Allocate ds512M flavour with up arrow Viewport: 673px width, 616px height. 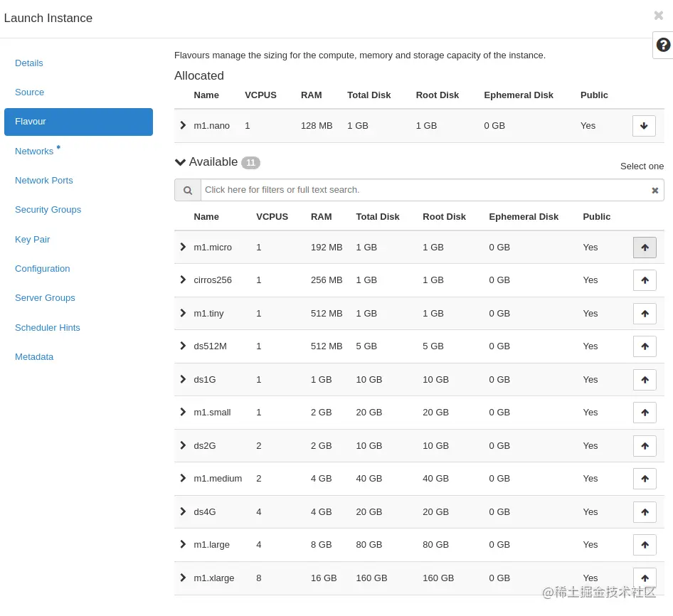(645, 346)
